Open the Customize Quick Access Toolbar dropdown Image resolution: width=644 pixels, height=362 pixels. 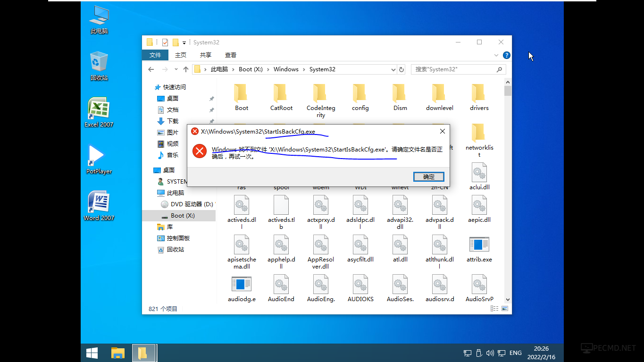(x=184, y=43)
